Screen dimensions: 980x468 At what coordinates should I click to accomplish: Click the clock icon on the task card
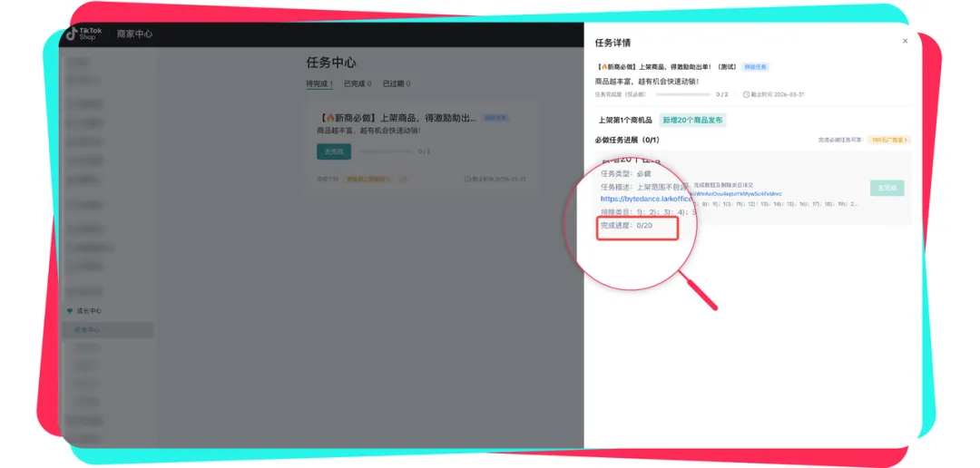click(x=467, y=179)
